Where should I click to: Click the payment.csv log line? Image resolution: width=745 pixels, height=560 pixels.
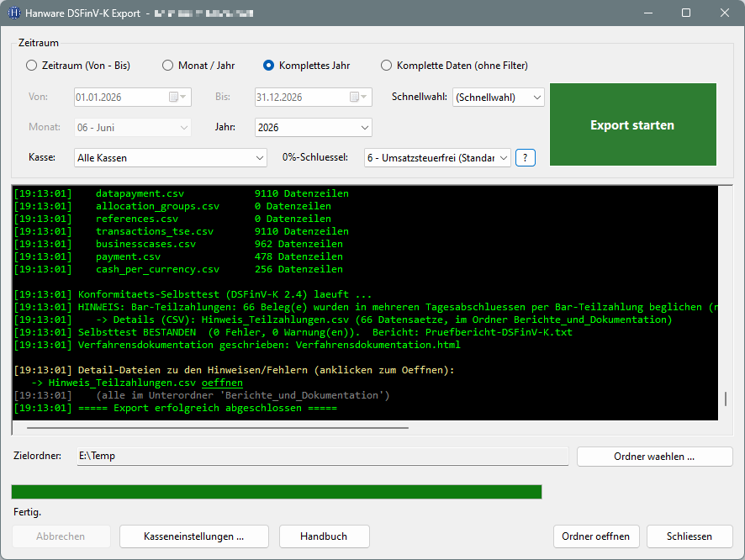coord(178,256)
